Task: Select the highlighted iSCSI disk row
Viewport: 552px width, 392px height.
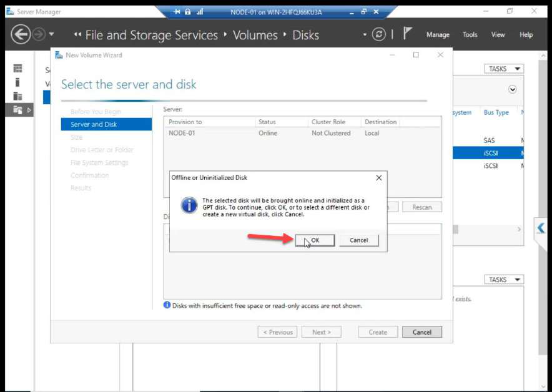Action: tap(488, 153)
